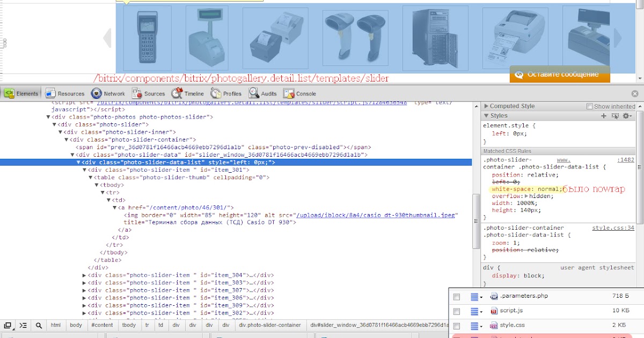
Task: Open the Network panel
Action: coord(108,93)
